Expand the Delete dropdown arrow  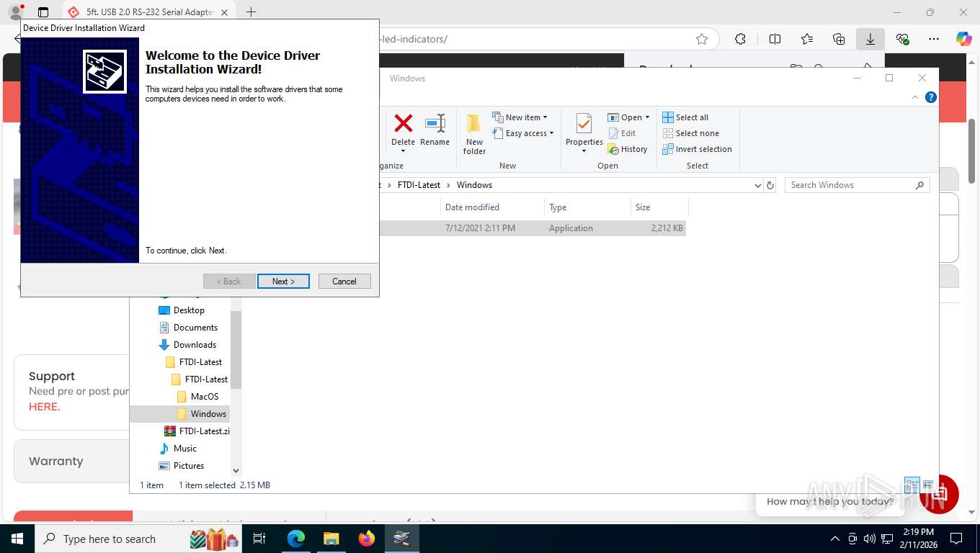coord(403,151)
